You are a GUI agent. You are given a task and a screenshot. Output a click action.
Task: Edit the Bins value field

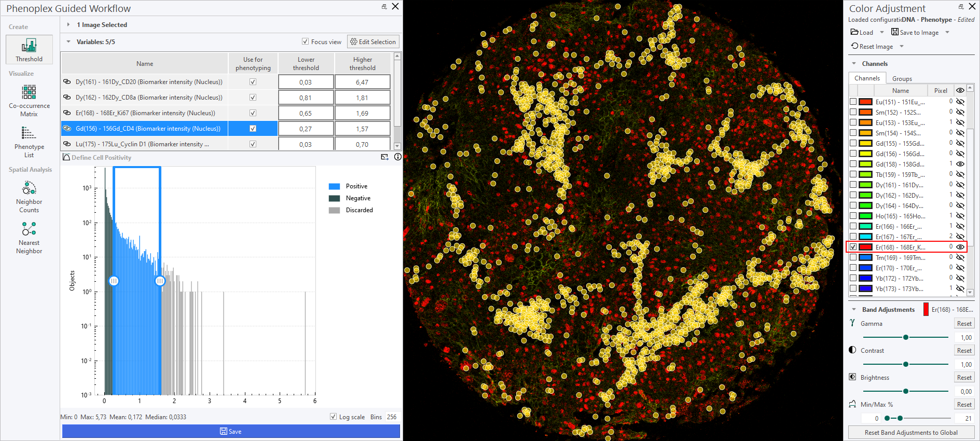[392, 417]
